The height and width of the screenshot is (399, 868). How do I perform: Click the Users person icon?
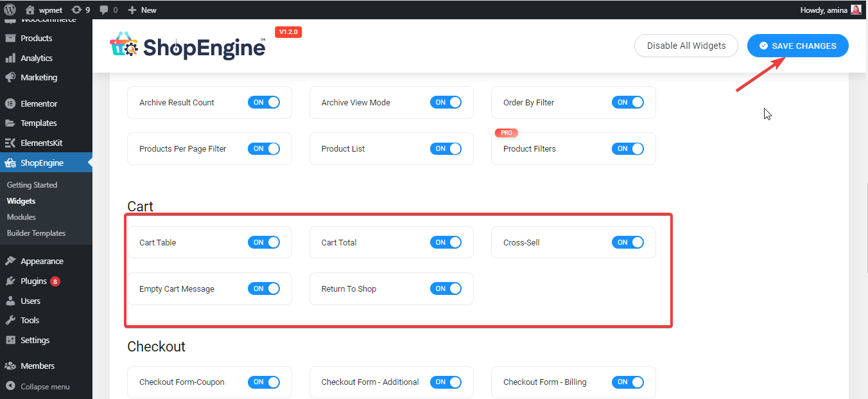(10, 301)
